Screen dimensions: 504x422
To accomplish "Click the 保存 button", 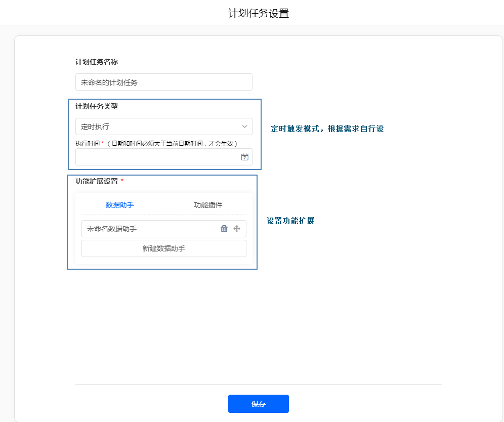I will pyautogui.click(x=258, y=404).
